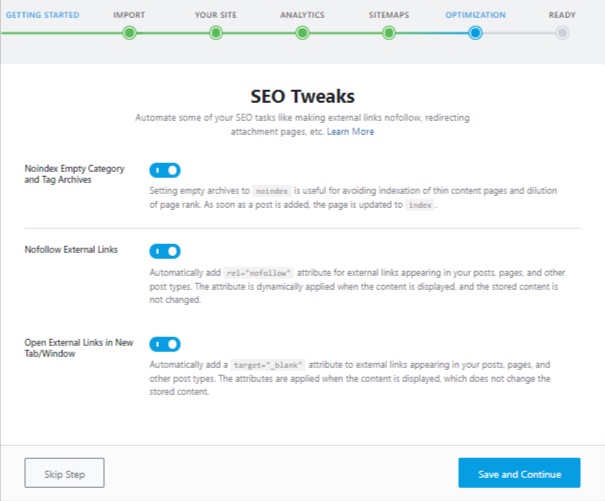Viewport: 605px width, 501px height.
Task: Select the Analytics step label
Action: 302,15
